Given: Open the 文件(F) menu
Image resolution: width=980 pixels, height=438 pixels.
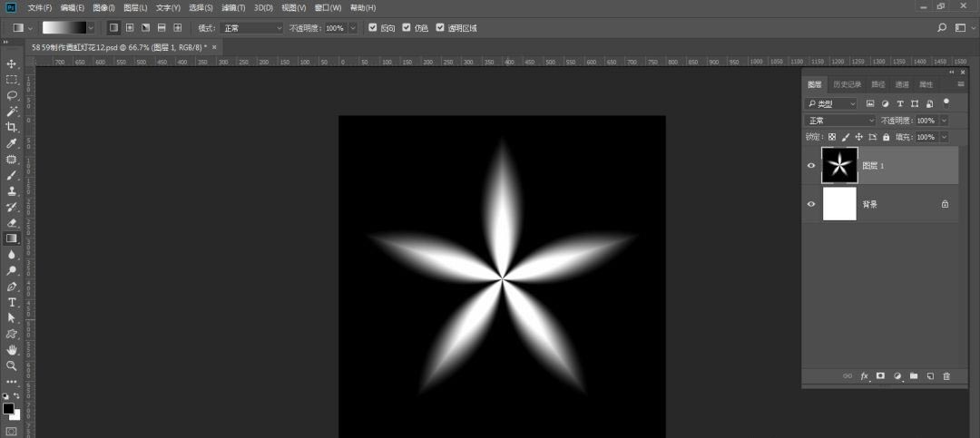Looking at the screenshot, I should click(40, 8).
